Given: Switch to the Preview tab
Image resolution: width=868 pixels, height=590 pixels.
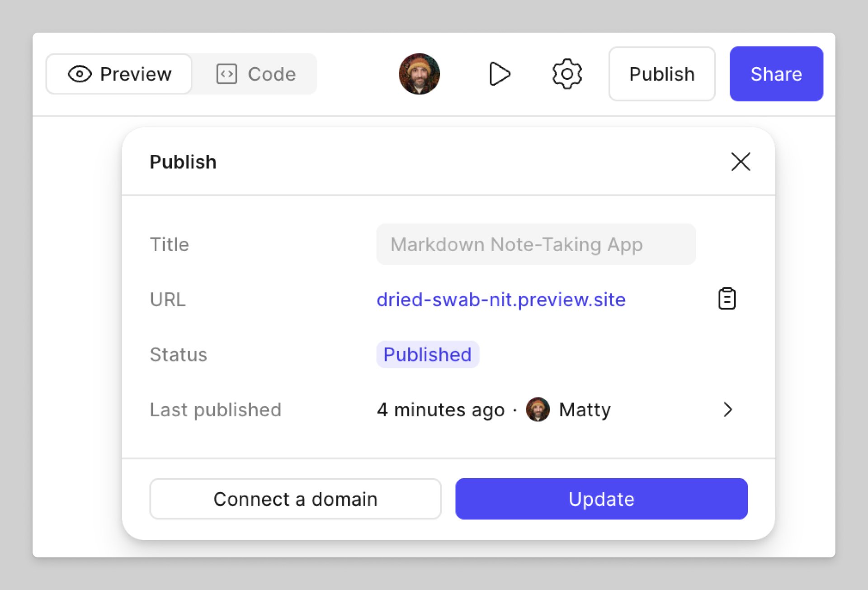Looking at the screenshot, I should coord(119,74).
